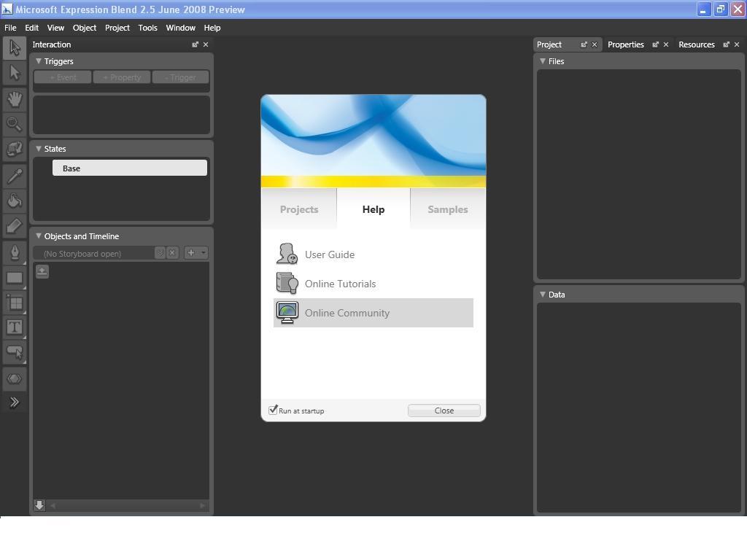Click the Online Tutorials icon
This screenshot has height=560, width=747.
pyautogui.click(x=287, y=283)
